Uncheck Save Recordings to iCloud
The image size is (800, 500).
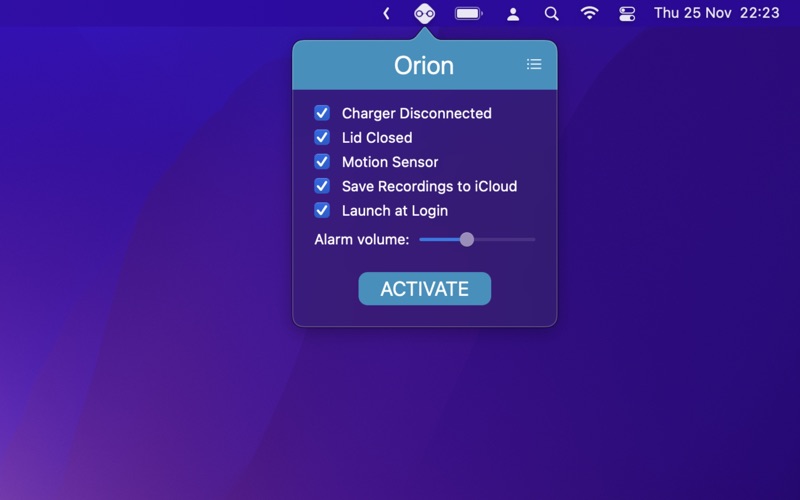[x=322, y=186]
